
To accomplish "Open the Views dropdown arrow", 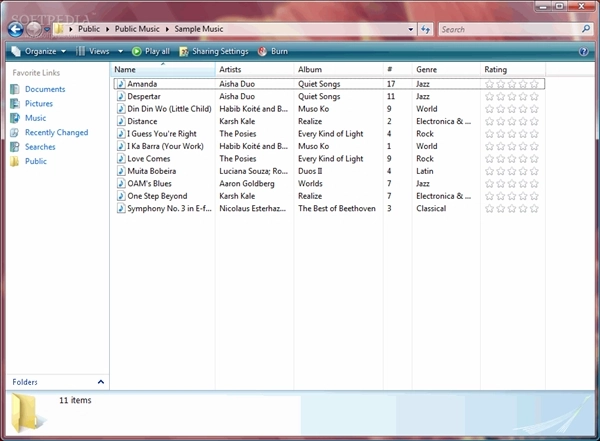I will tap(122, 51).
